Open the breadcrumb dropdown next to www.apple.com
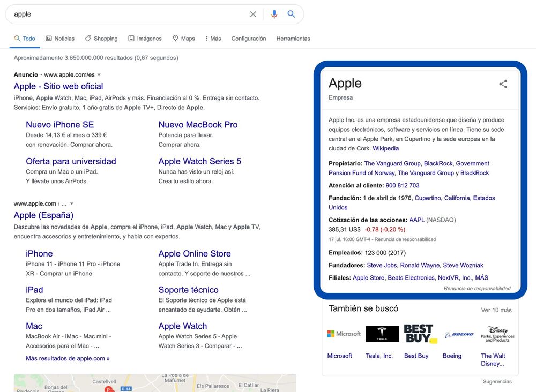536x392 pixels. (x=71, y=203)
